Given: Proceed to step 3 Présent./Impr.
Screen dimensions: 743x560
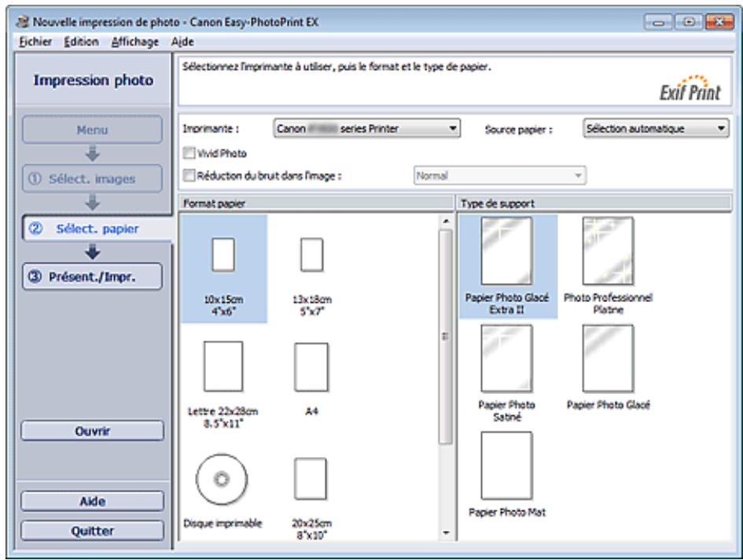Looking at the screenshot, I should 92,276.
